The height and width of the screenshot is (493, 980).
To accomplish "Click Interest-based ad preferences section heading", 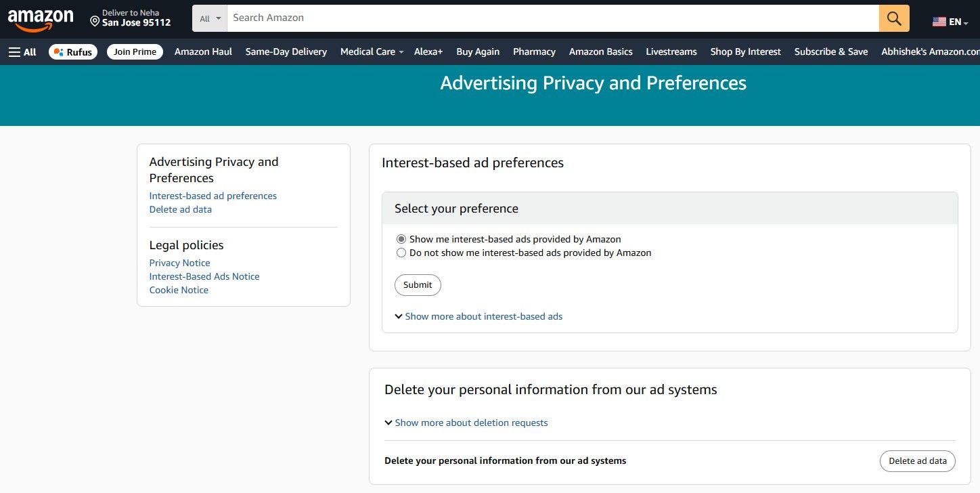I will pos(472,163).
